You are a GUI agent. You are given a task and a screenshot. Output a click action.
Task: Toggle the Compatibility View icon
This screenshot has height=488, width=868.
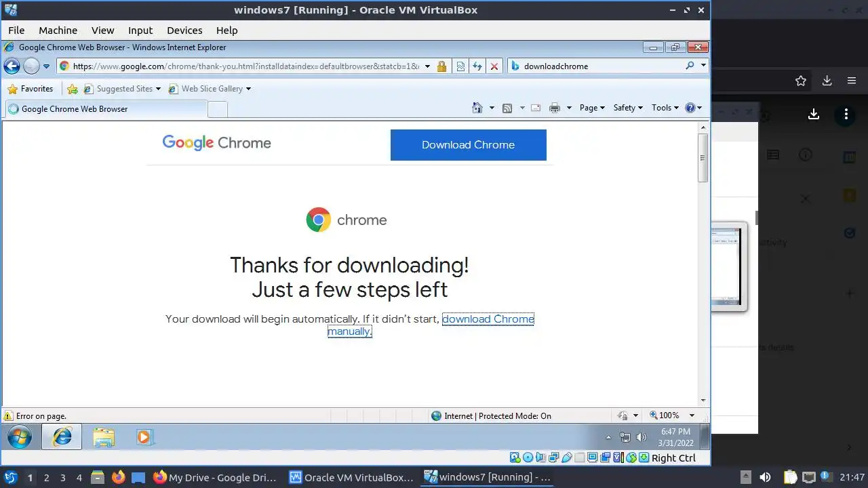coord(460,66)
